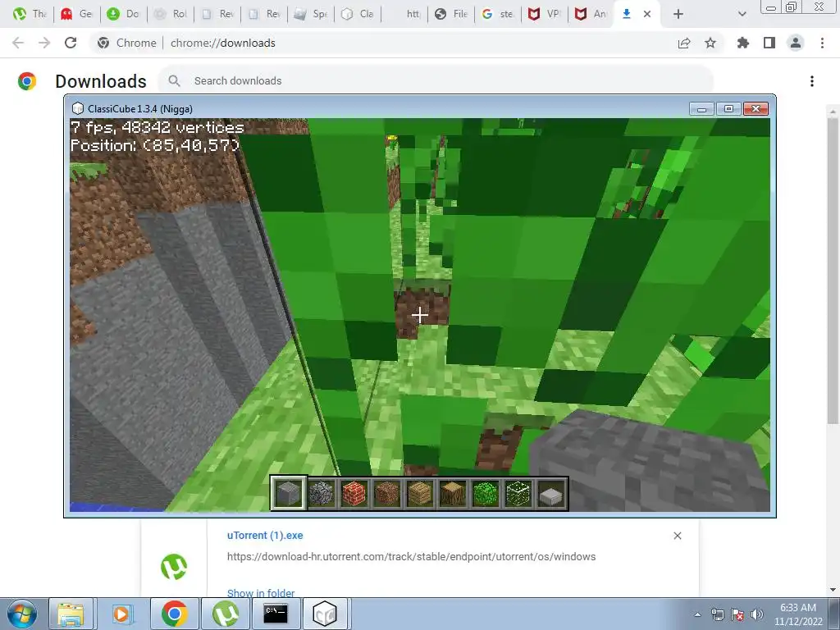
Task: Select the glass block in hotbar
Action: [x=518, y=493]
